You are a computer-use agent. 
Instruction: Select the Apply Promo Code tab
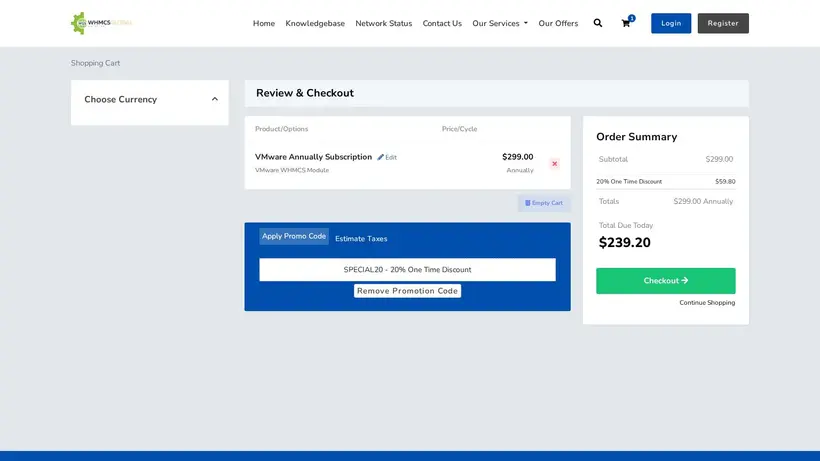click(294, 236)
